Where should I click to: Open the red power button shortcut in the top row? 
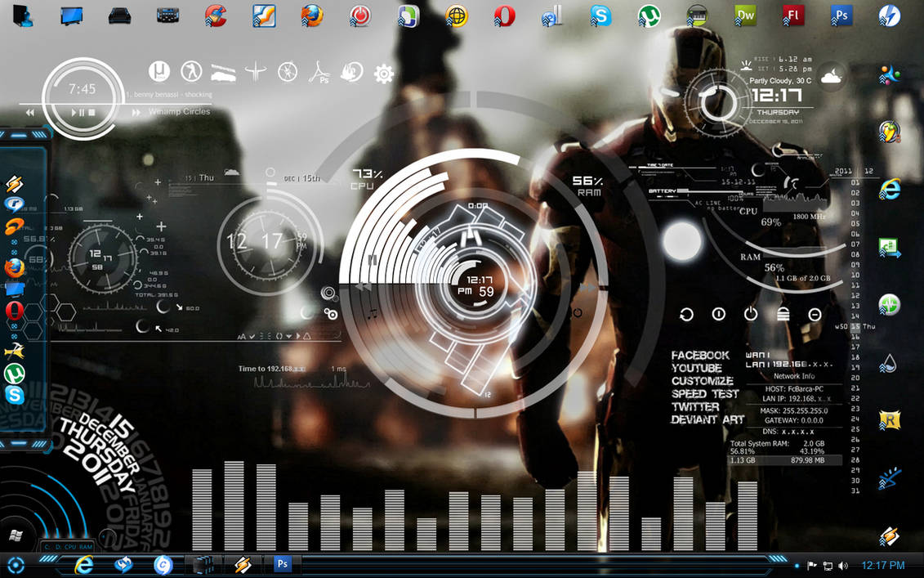360,16
